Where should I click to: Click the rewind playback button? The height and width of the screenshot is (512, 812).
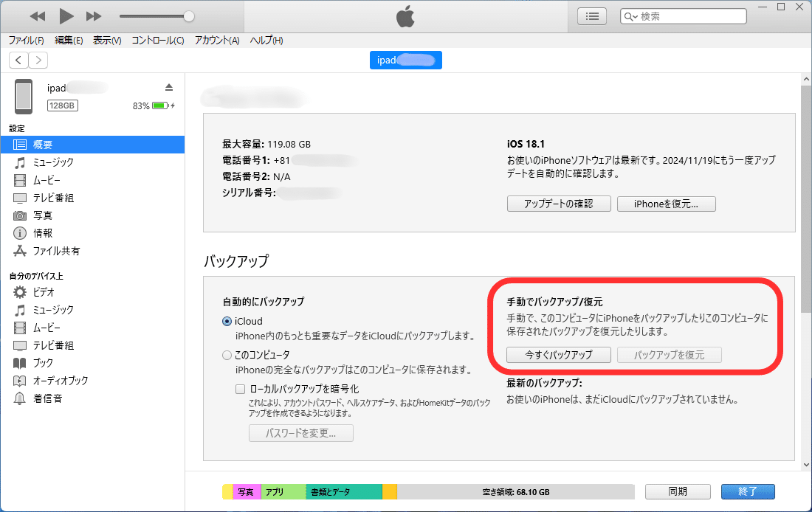pos(38,16)
